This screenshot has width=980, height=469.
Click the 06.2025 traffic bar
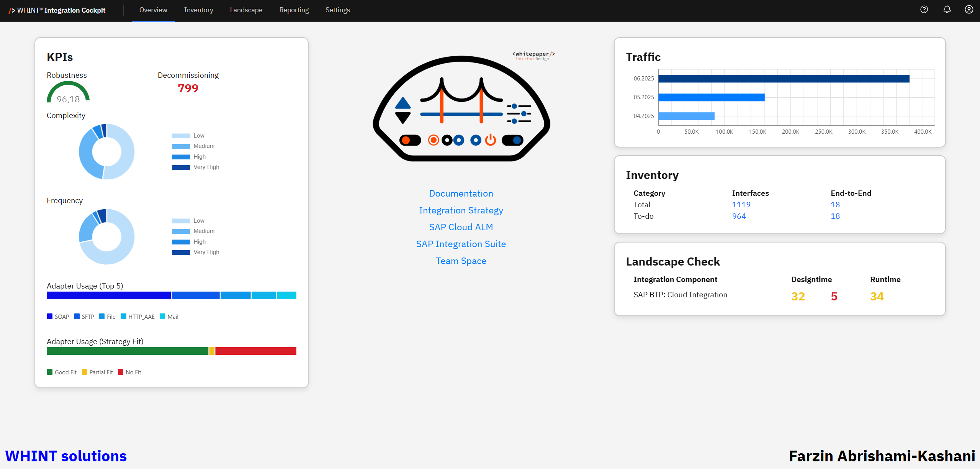tap(783, 79)
